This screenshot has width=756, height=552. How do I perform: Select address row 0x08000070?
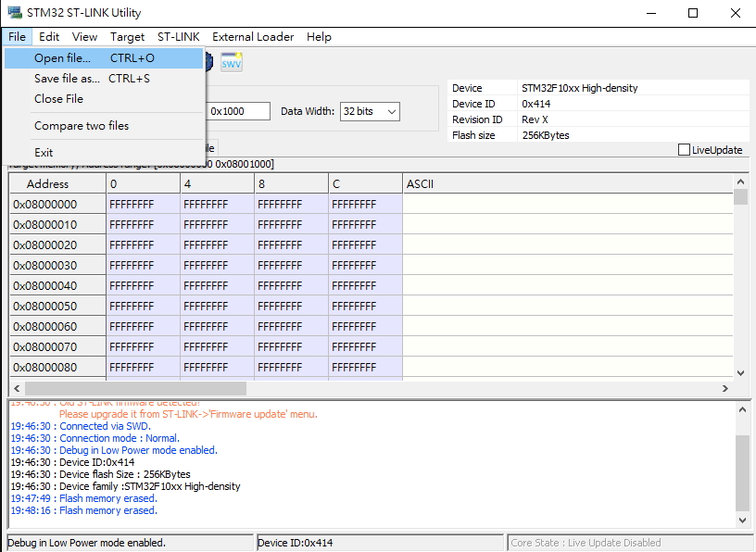click(57, 347)
